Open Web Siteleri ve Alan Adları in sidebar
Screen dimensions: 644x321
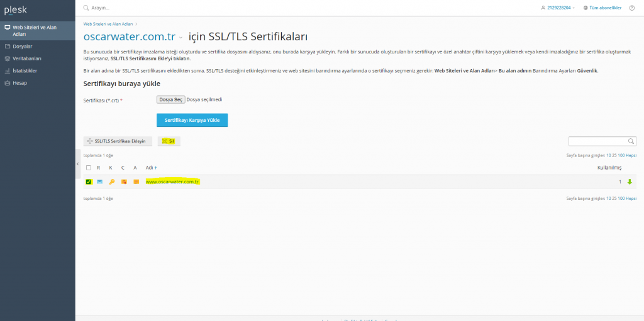click(37, 30)
